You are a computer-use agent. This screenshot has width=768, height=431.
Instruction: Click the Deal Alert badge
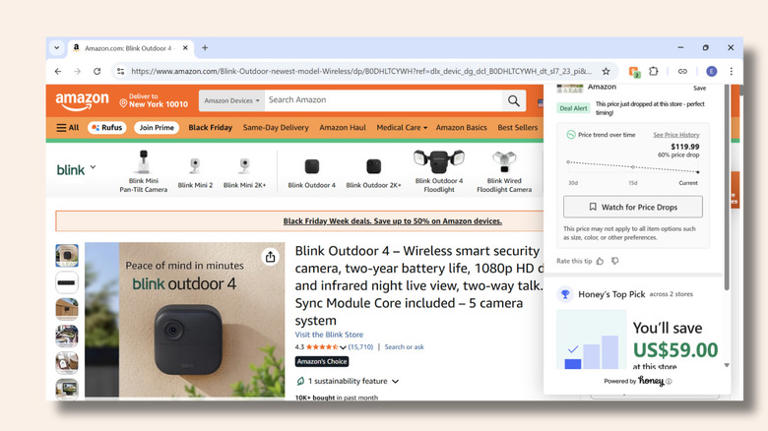pyautogui.click(x=573, y=108)
